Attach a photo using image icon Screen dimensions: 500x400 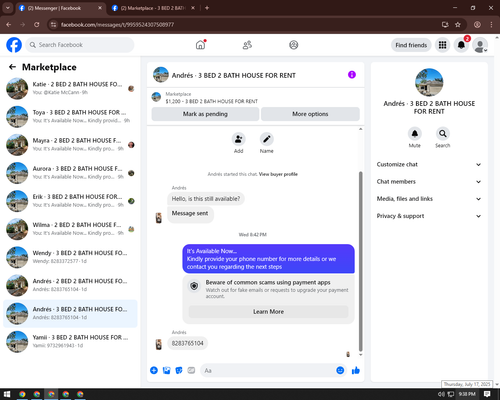[x=166, y=370]
